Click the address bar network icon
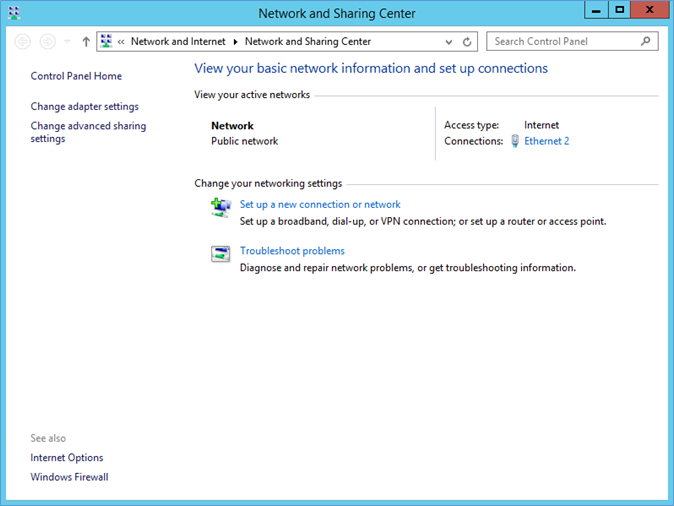The width and height of the screenshot is (674, 506). 106,41
